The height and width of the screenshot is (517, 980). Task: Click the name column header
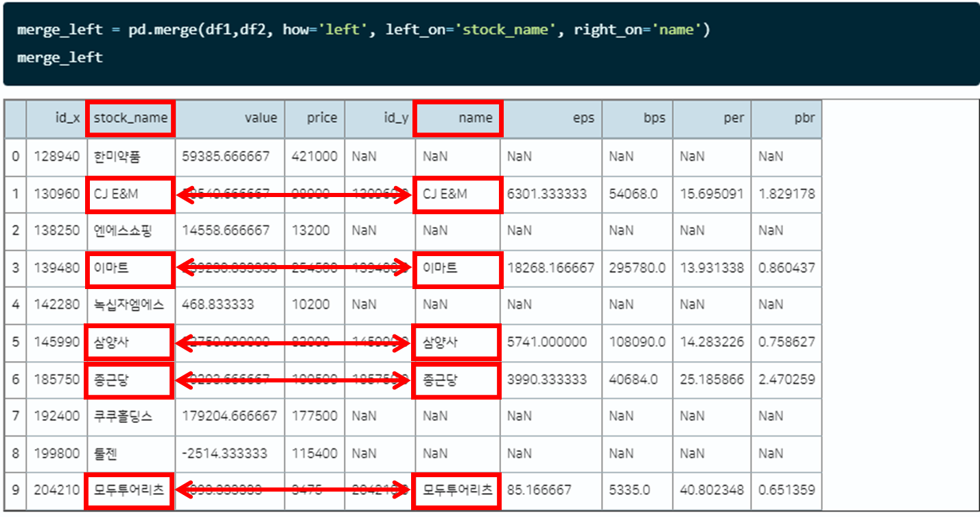458,118
